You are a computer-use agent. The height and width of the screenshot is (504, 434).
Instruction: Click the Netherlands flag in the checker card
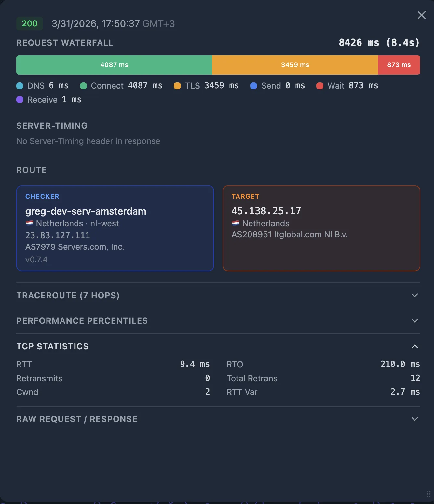tap(30, 223)
